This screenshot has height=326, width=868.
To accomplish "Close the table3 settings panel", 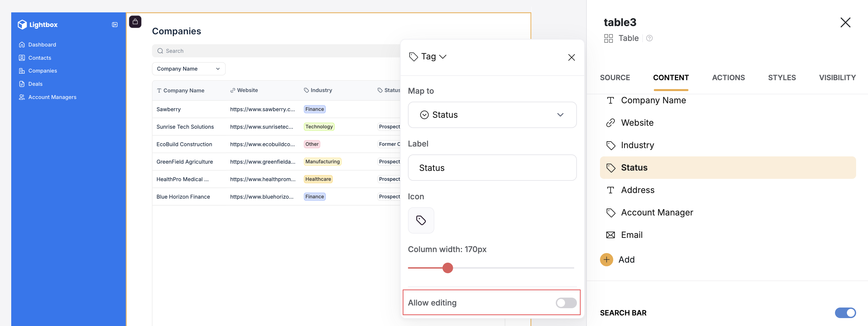I will click(845, 22).
